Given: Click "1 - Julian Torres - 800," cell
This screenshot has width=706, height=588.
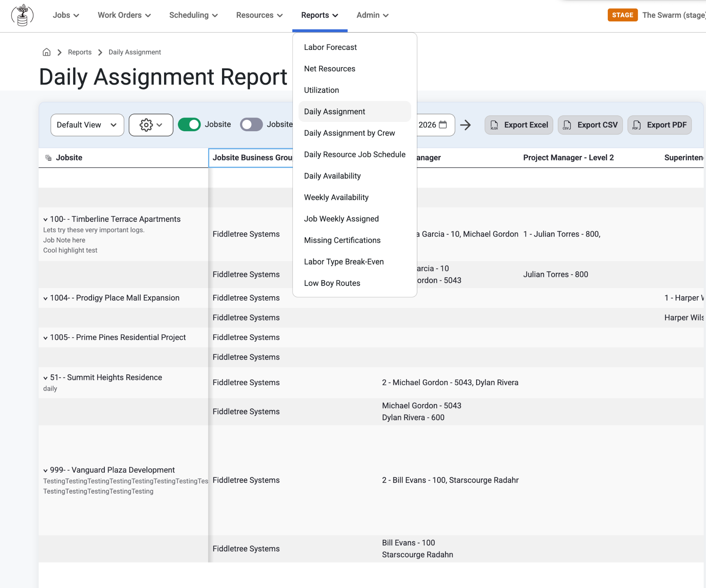Looking at the screenshot, I should click(562, 234).
